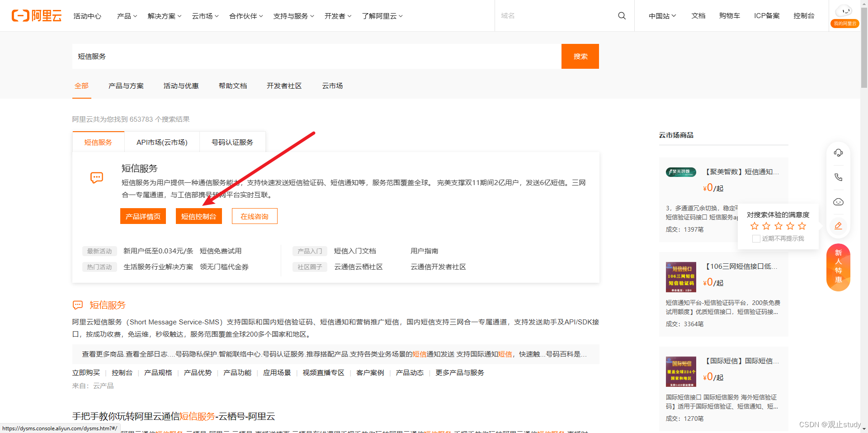
Task: Open ICP备案 link
Action: [x=767, y=16]
